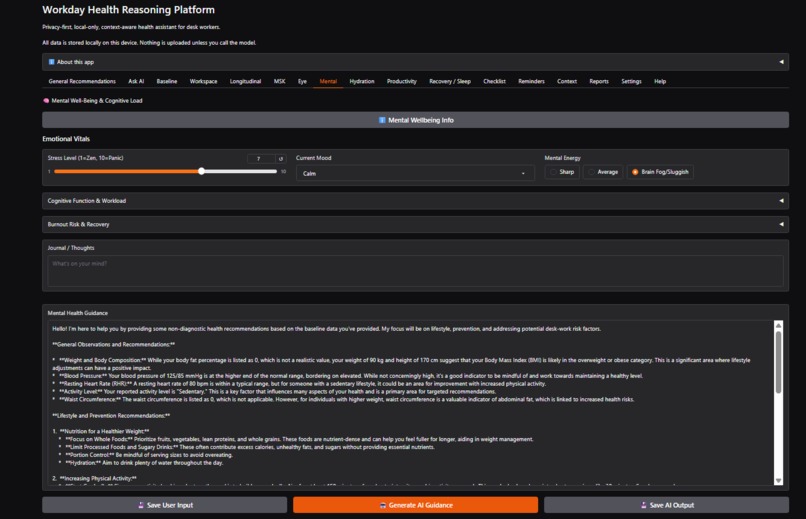The height and width of the screenshot is (519, 806).
Task: Click the stress level slider handle
Action: (202, 171)
